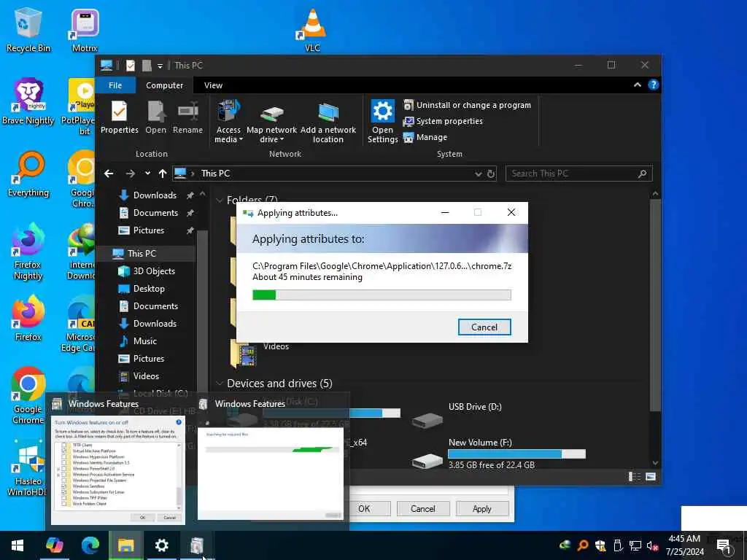The image size is (747, 560).
Task: Click the main pane vertical scrollbar
Action: click(656, 305)
